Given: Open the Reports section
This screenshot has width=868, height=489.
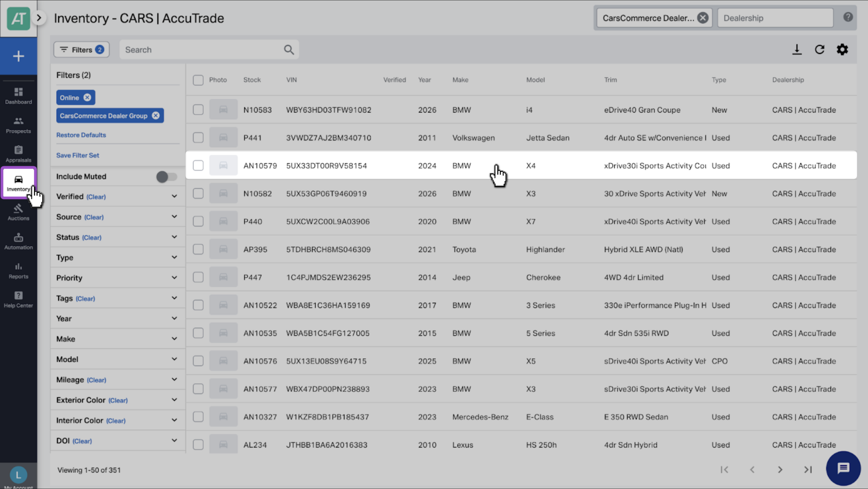Looking at the screenshot, I should tap(18, 271).
